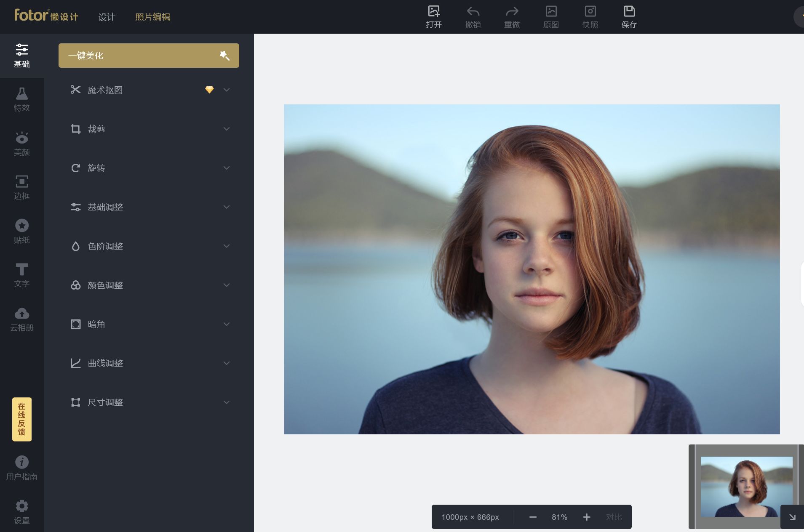Expand the 旋转 section chevron
This screenshot has height=532, width=804.
[227, 168]
